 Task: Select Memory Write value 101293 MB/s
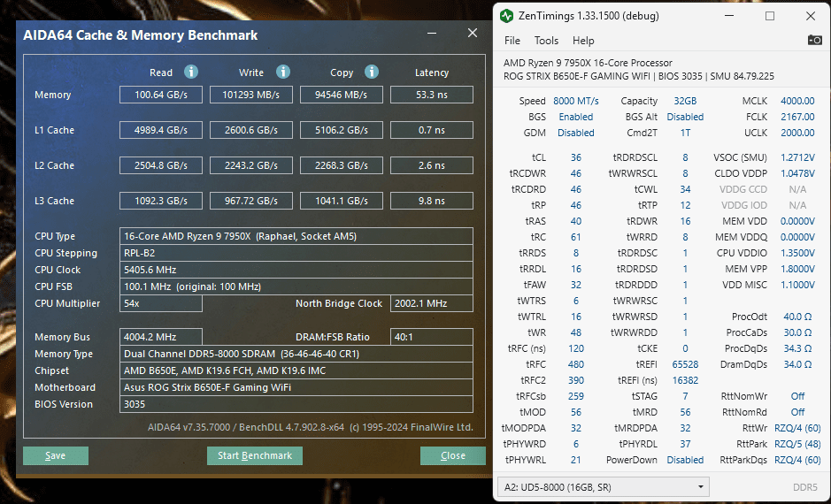251,95
